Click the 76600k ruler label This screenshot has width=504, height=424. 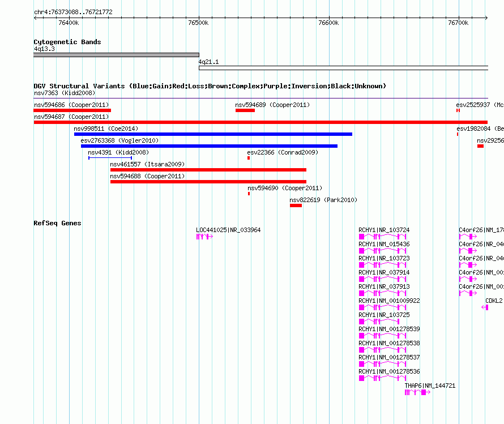click(328, 23)
